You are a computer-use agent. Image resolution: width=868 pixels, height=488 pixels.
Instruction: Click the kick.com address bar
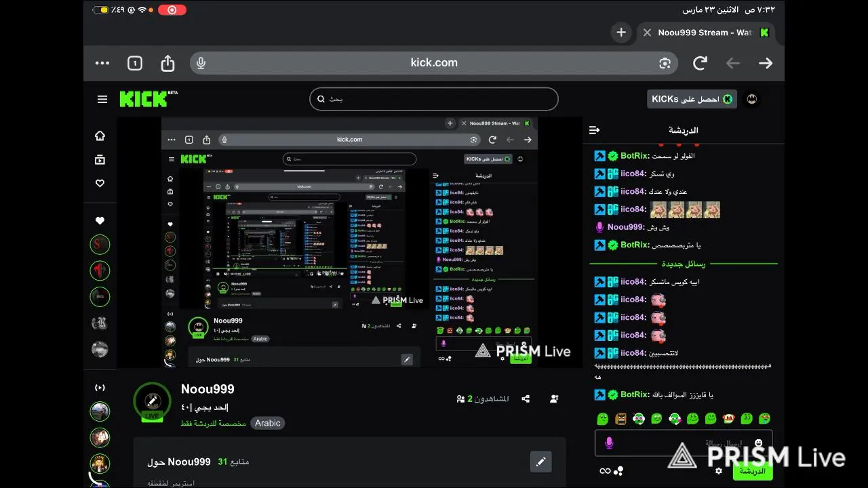pyautogui.click(x=434, y=62)
